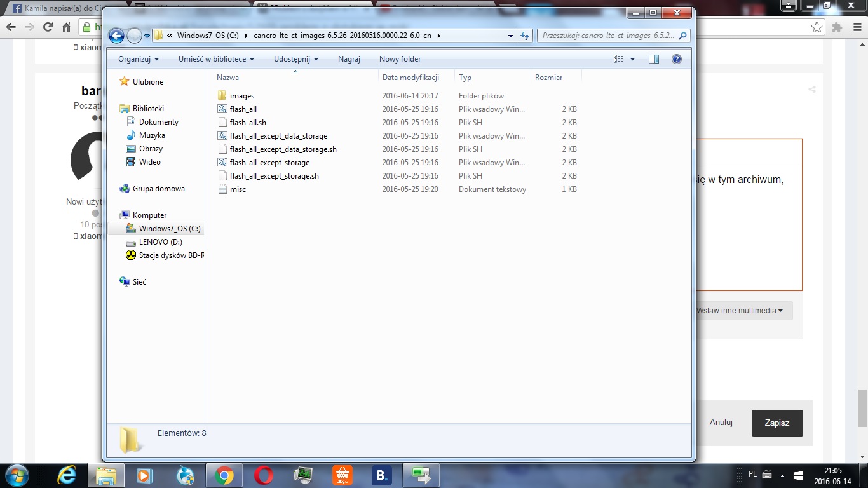Sort files by Data modyfikacji column
The width and height of the screenshot is (868, 488).
coord(410,78)
